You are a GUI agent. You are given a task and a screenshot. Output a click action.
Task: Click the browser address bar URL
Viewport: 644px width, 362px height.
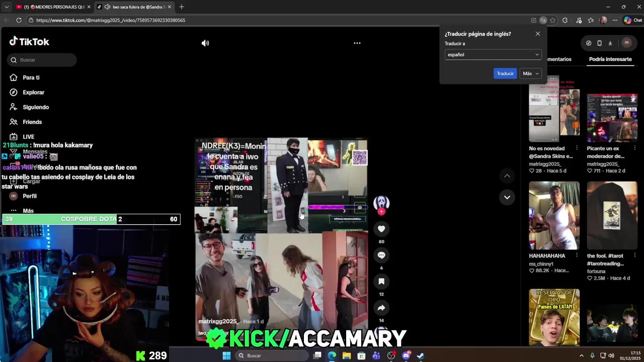(111, 20)
